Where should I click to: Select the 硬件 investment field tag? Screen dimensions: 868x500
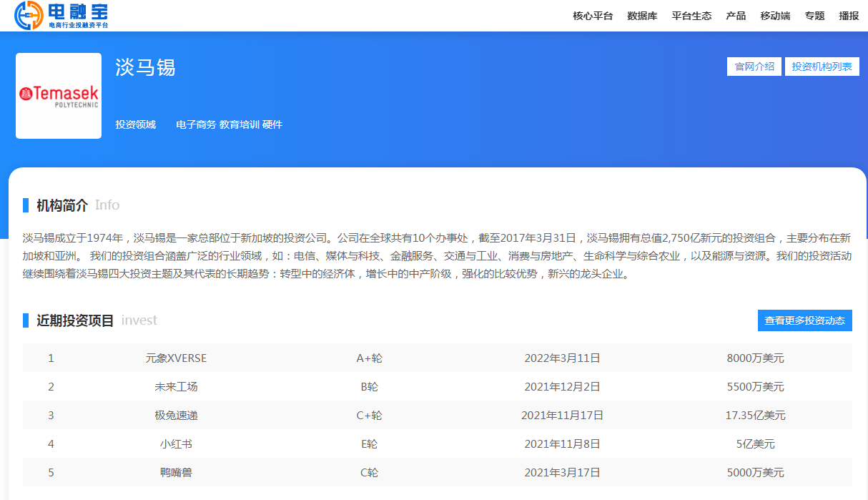pyautogui.click(x=273, y=124)
